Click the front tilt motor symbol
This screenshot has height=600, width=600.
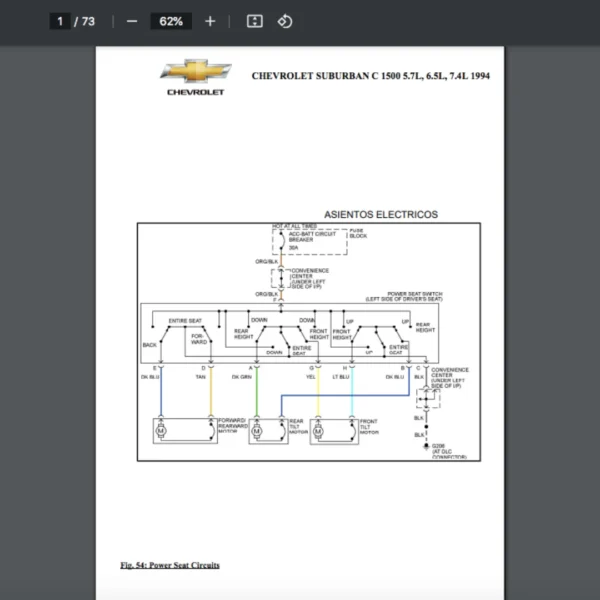click(x=319, y=431)
